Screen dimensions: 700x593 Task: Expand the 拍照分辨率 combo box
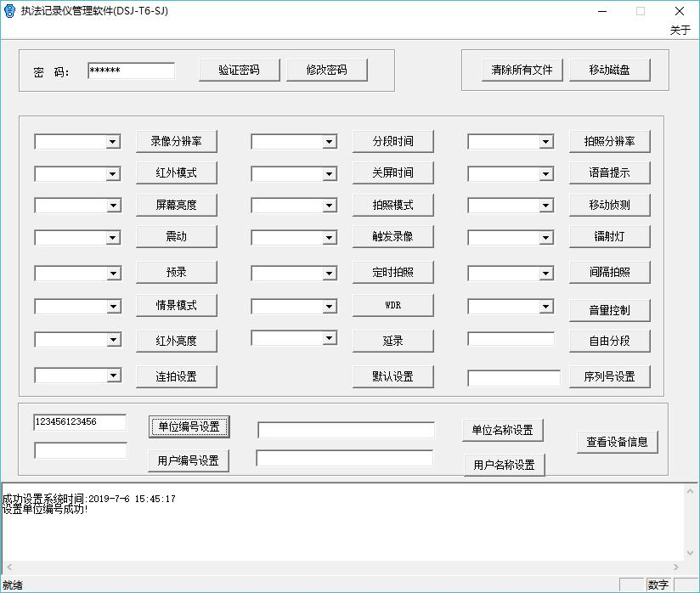(x=546, y=142)
